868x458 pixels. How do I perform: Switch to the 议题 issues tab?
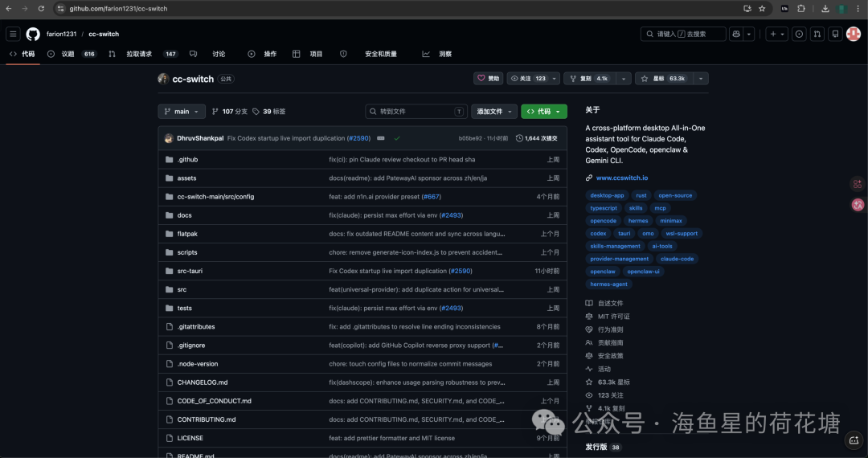click(x=72, y=54)
